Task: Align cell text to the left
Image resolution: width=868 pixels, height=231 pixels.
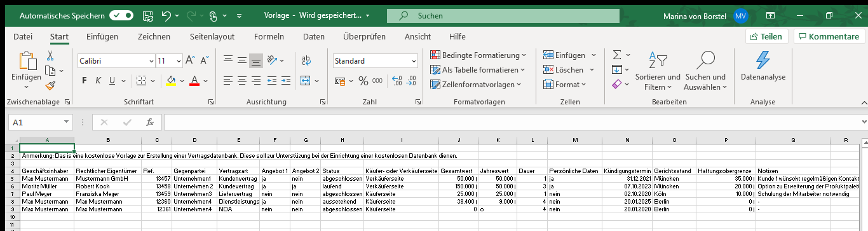Action: point(228,81)
